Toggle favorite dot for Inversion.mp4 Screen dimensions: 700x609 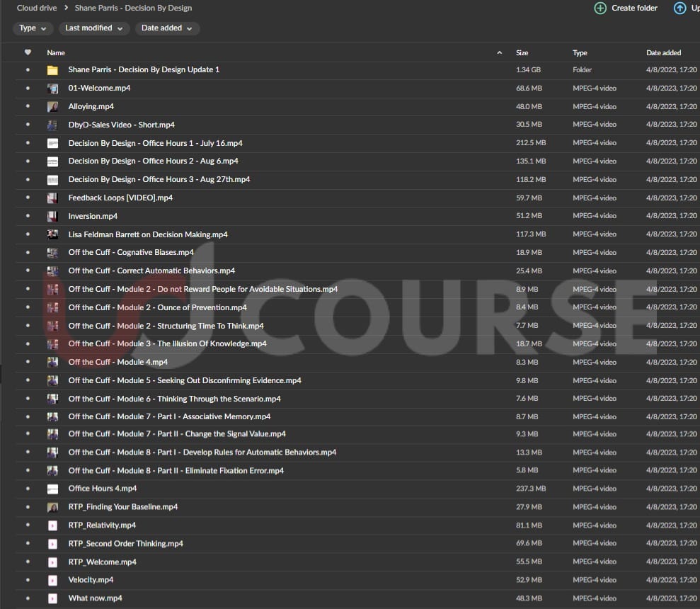coord(28,216)
